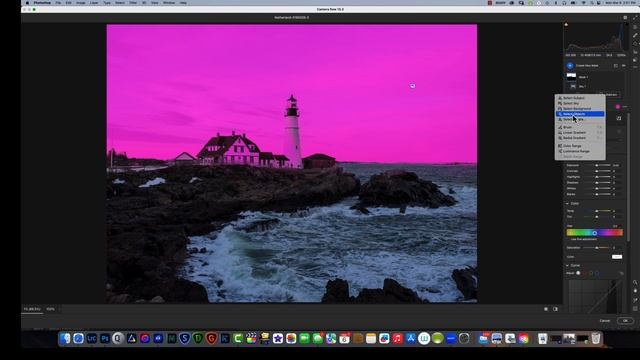This screenshot has width=640, height=360.
Task: Click the Hue rainbow slider handle
Action: click(x=595, y=233)
